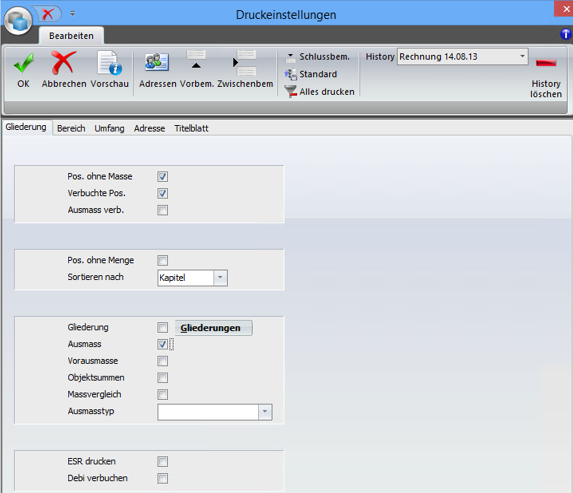Uncheck the Pos. ohne Masse checkbox
The width and height of the screenshot is (573, 493).
point(163,177)
